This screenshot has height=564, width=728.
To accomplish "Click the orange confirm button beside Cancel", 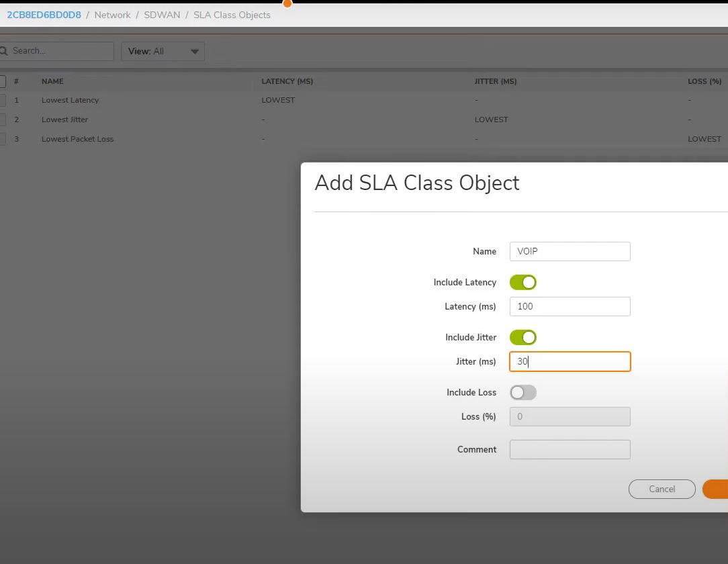I will click(716, 489).
